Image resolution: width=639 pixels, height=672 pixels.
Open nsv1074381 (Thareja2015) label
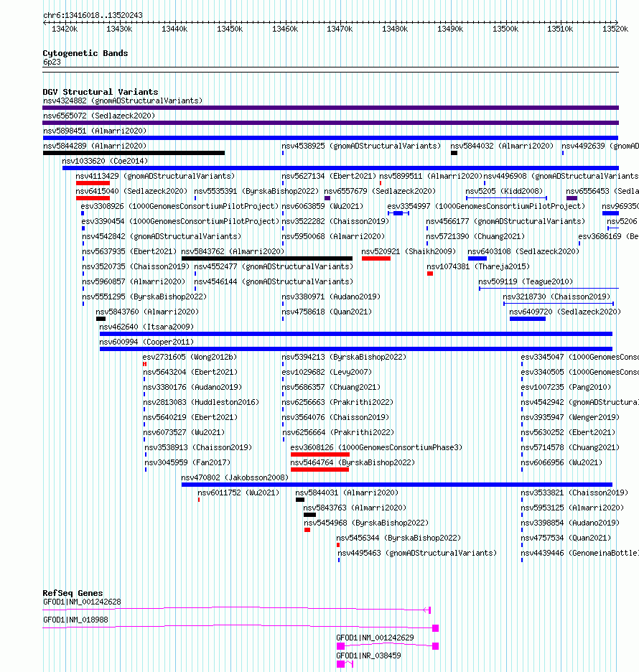point(478,266)
